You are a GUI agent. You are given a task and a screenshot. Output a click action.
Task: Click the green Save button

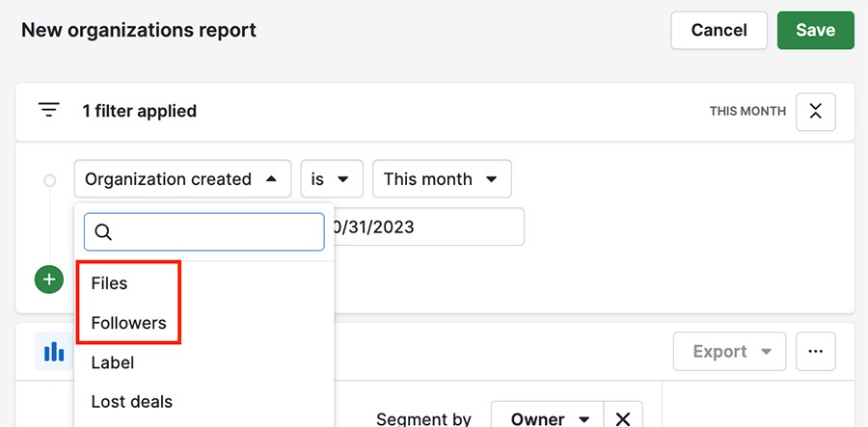click(815, 30)
